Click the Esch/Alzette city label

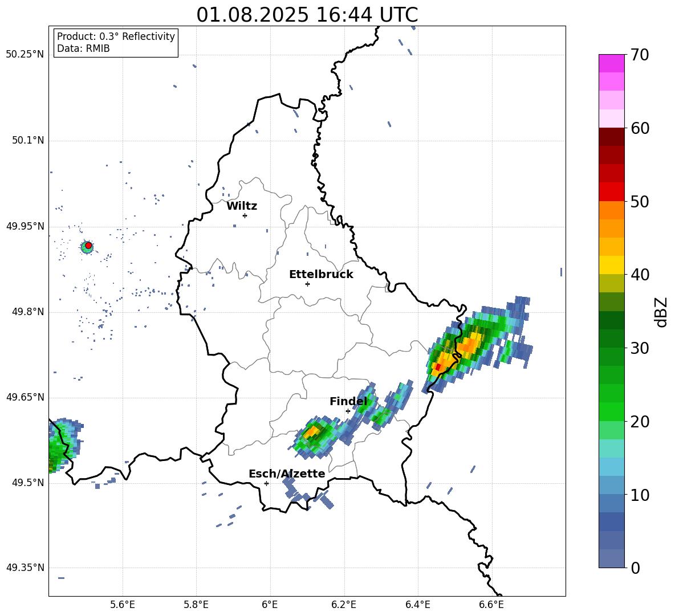[287, 474]
